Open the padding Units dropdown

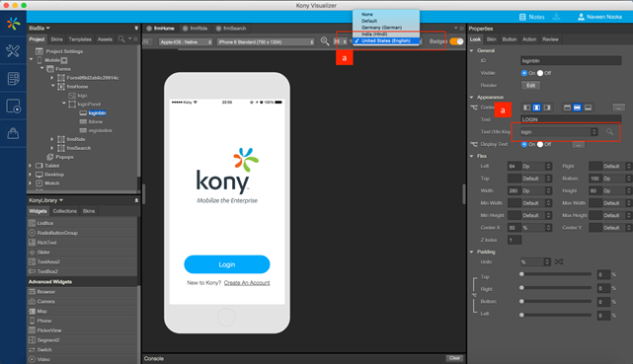[535, 262]
